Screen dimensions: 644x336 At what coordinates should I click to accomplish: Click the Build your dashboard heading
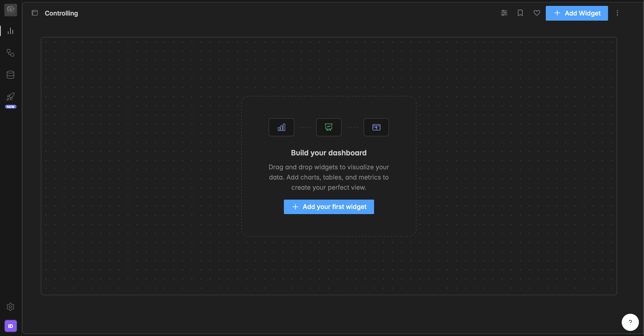[x=329, y=153]
